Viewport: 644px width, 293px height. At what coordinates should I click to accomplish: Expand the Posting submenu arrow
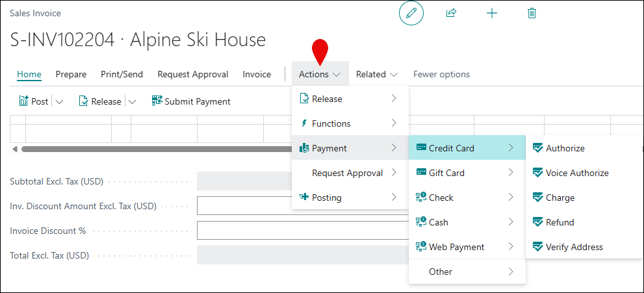[x=394, y=197]
